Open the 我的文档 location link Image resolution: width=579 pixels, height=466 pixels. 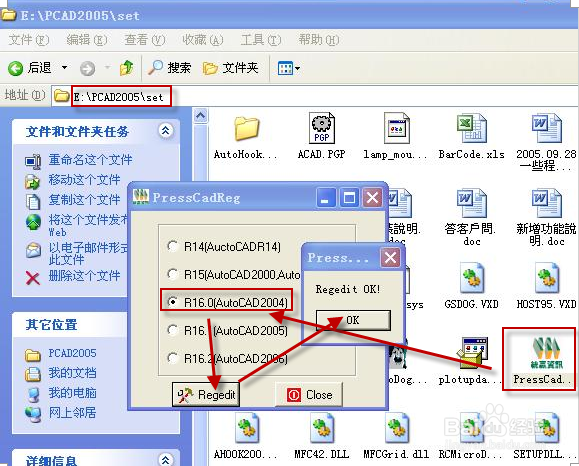(72, 373)
